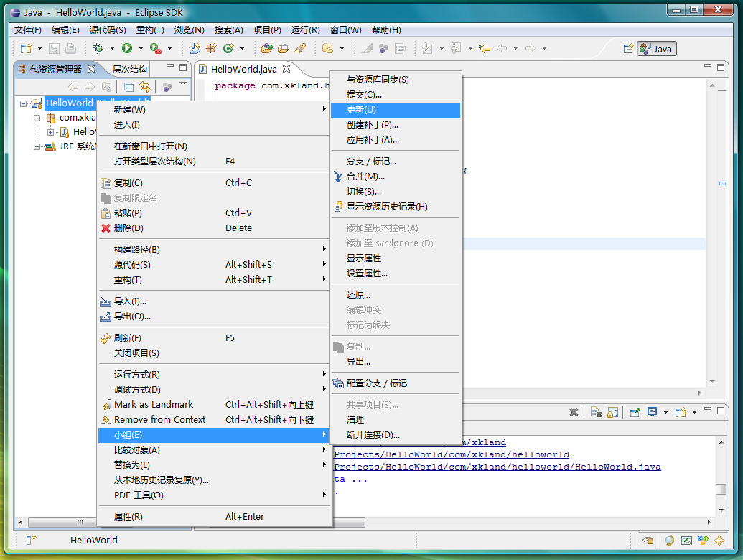743x560 pixels.
Task: Click the red X delete icon beside 删除(D)
Action: [106, 228]
